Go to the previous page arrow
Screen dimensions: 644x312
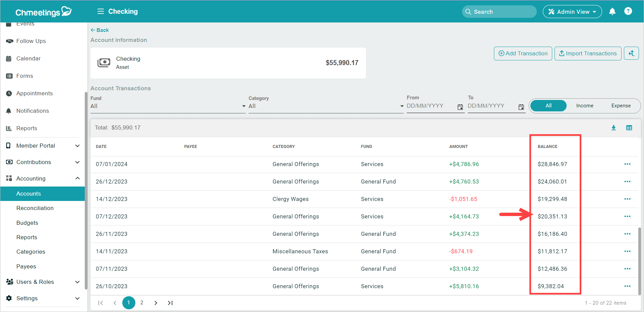pyautogui.click(x=115, y=303)
